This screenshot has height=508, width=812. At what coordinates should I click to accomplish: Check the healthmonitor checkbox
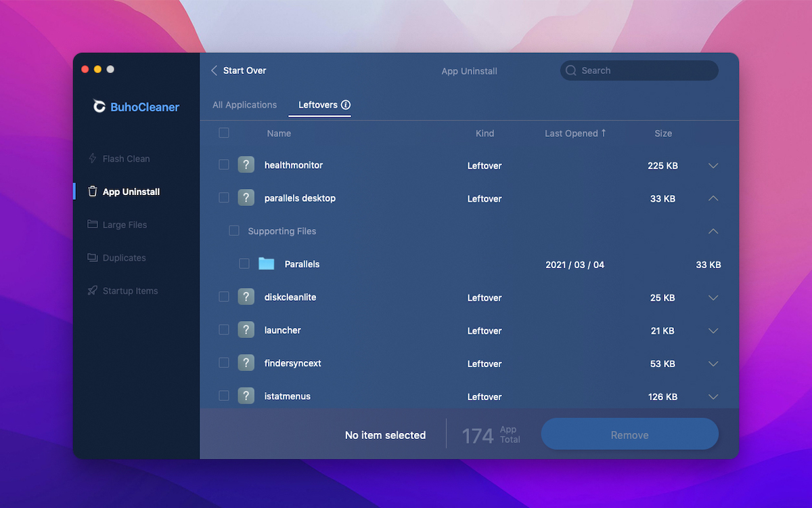click(224, 165)
